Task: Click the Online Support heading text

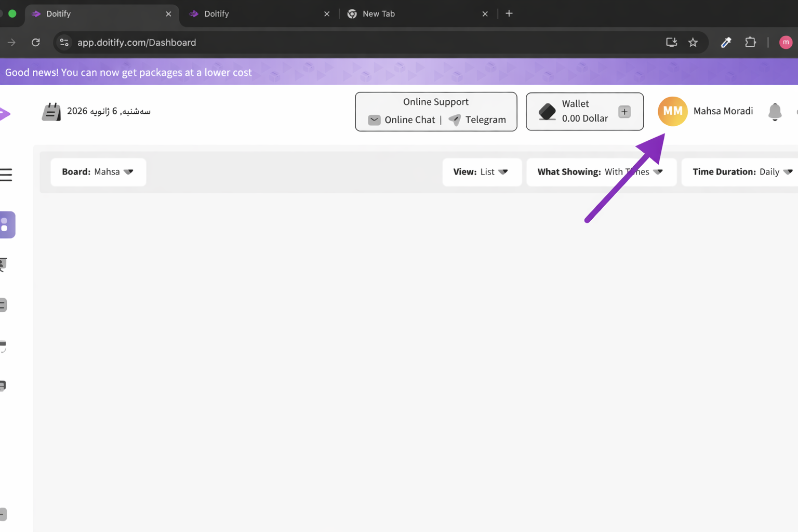Action: (436, 102)
